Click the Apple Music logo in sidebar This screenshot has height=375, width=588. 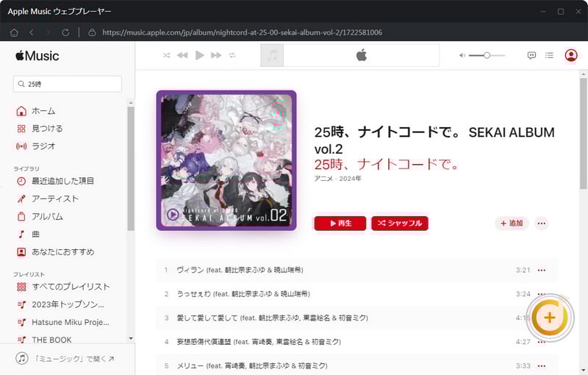(x=37, y=56)
